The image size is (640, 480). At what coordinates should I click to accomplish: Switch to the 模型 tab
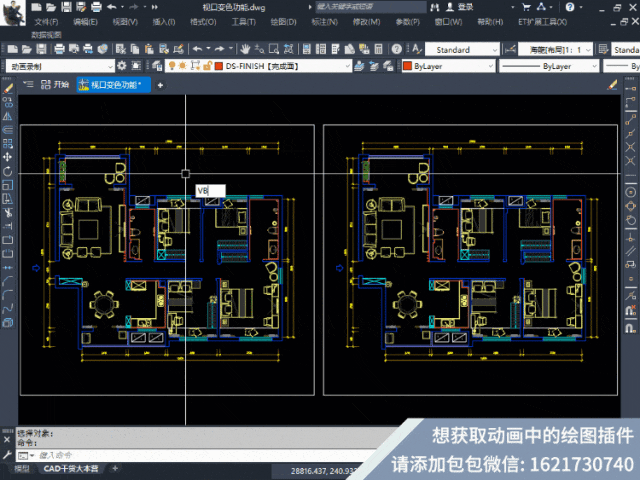click(22, 469)
